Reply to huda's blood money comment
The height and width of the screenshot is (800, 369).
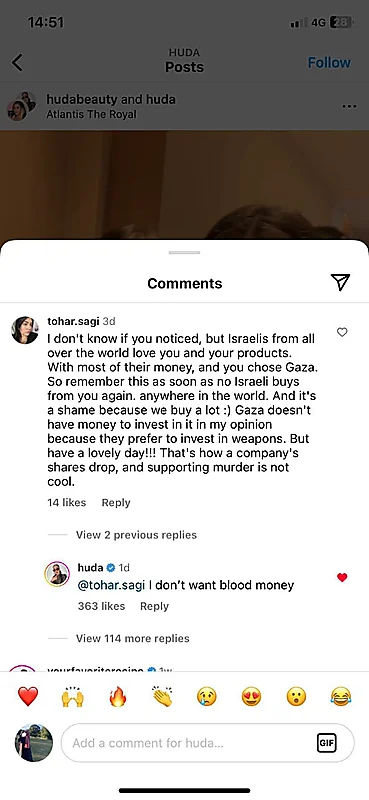click(154, 606)
